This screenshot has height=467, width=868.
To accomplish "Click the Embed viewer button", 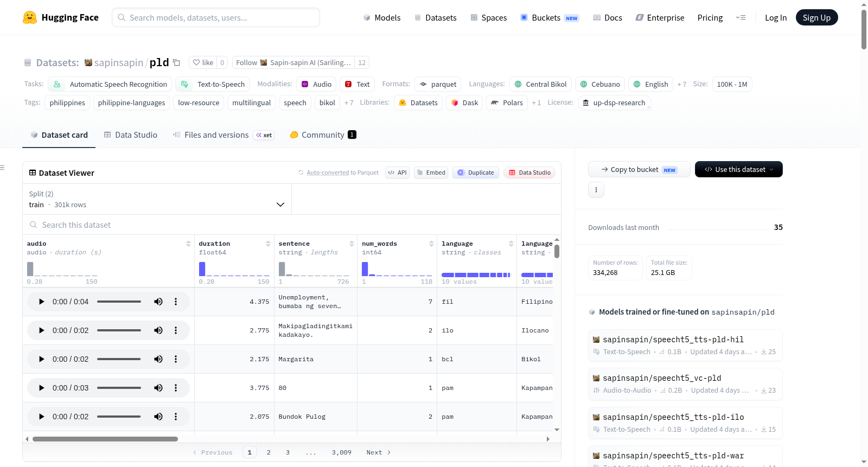I will (x=431, y=172).
